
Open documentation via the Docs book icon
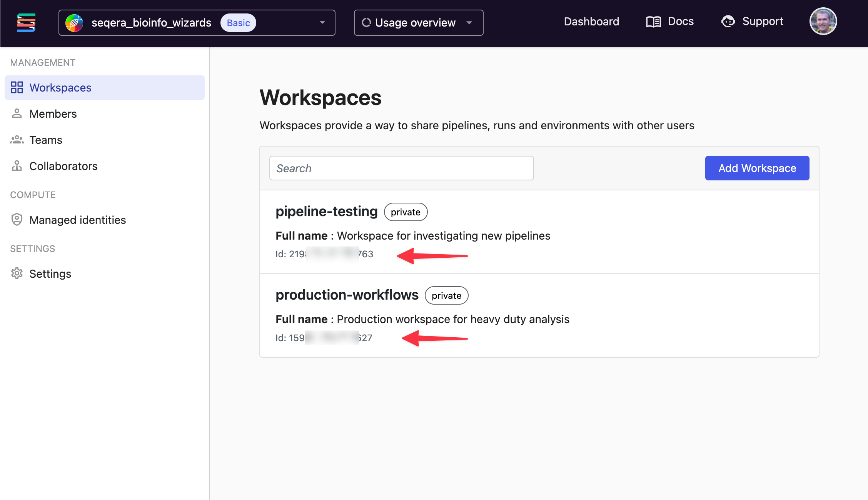click(x=653, y=22)
